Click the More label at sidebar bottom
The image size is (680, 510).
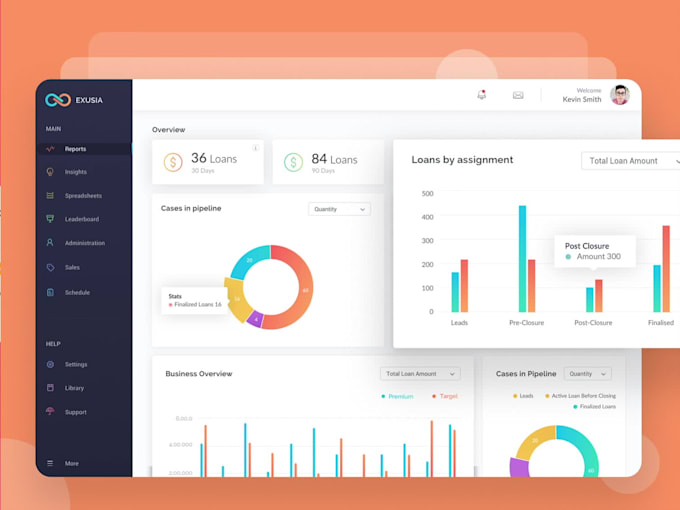[x=72, y=463]
